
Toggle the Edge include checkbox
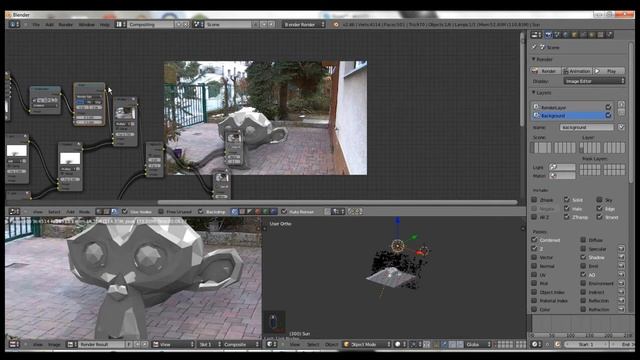(599, 209)
